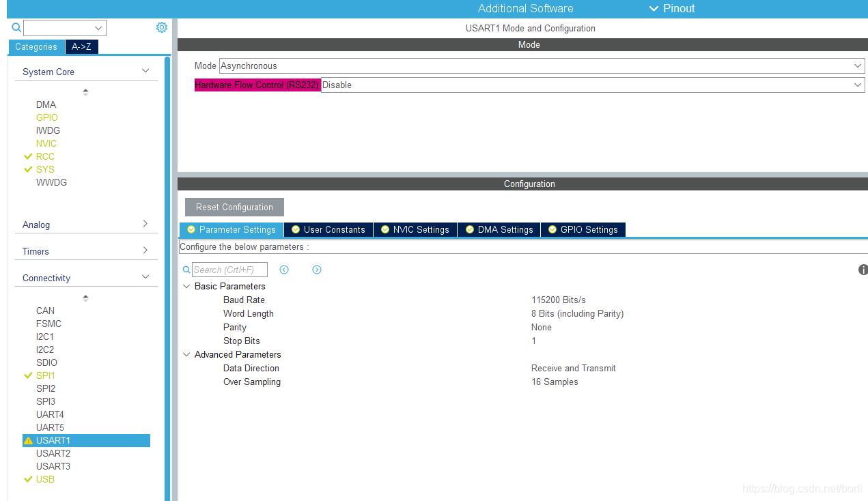Select SDIO peripheral
Viewport: 868px width, 501px height.
[46, 362]
